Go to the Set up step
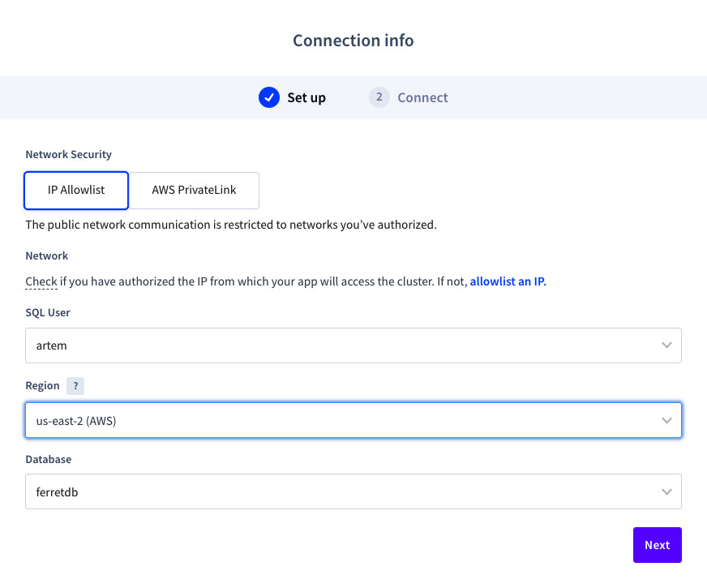Viewport: 707px width, 588px height. click(306, 98)
